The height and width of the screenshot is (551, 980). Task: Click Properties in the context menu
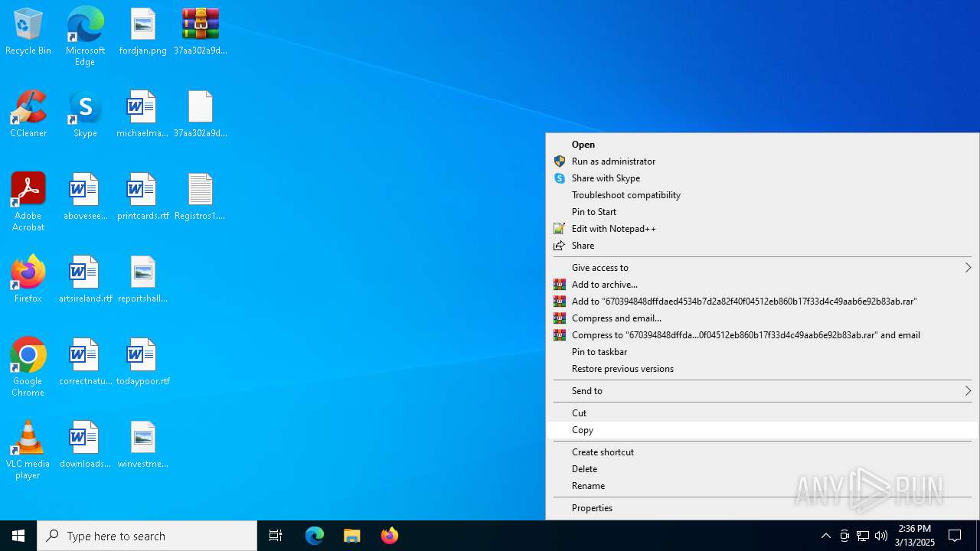(x=763, y=508)
